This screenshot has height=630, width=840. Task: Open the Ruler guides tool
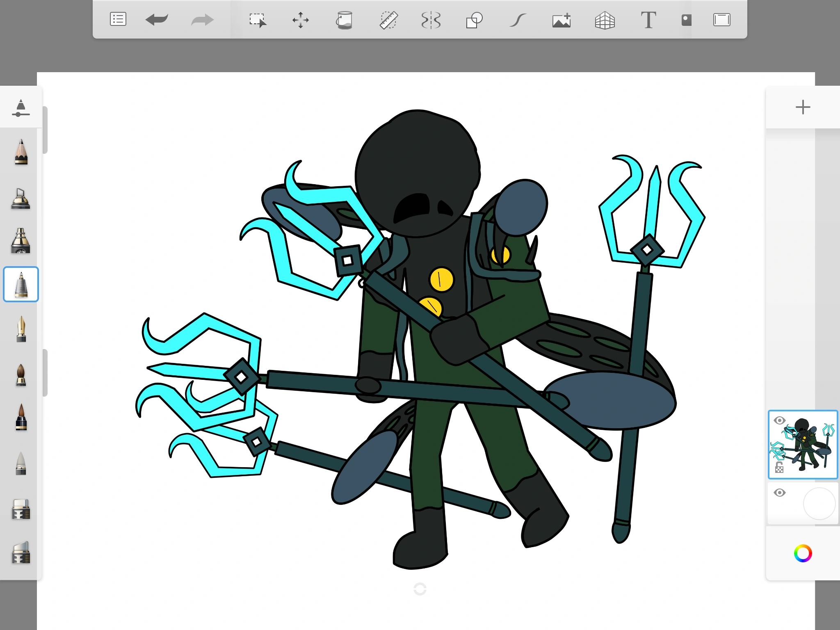(x=388, y=20)
